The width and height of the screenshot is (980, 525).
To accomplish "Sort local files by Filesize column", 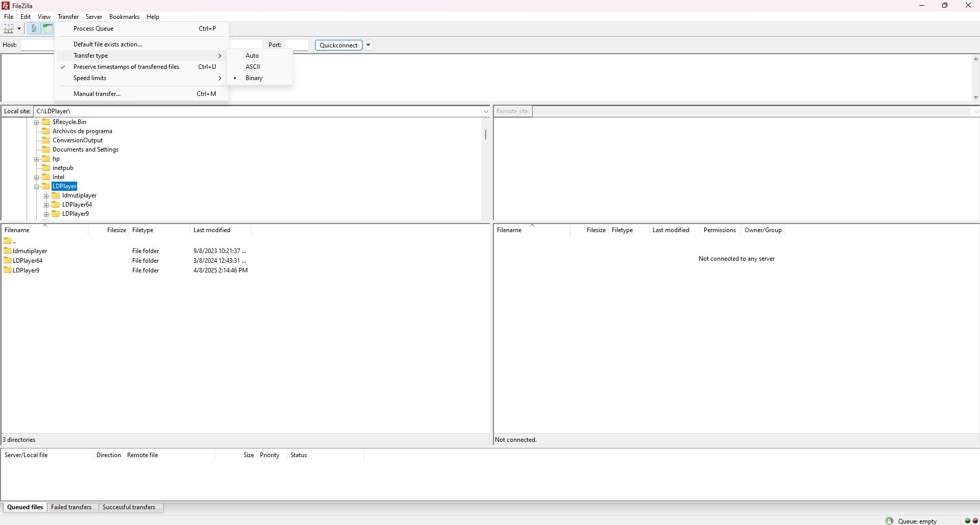I will coord(108,230).
